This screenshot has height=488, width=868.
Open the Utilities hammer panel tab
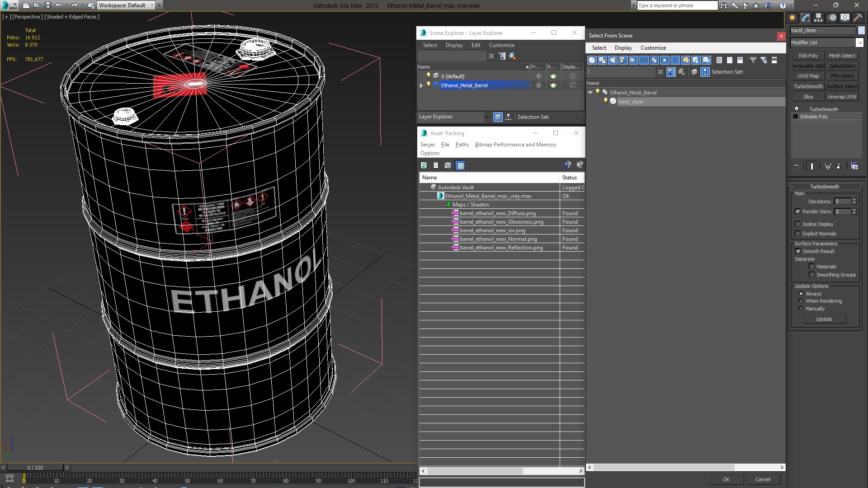point(858,18)
